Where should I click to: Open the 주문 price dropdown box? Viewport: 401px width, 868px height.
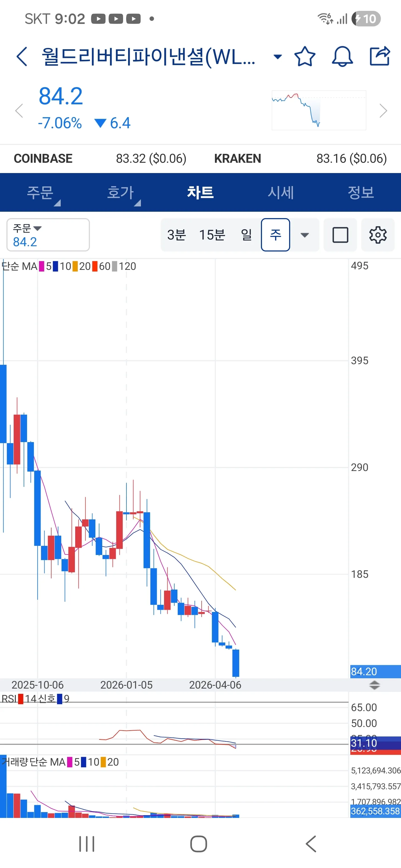click(x=48, y=235)
